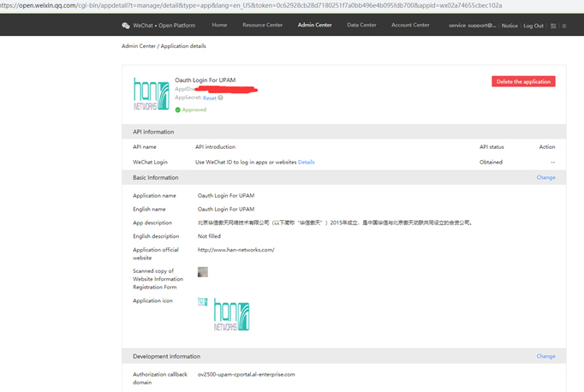Open the Account Center tab
The width and height of the screenshot is (584, 392).
pyautogui.click(x=410, y=25)
